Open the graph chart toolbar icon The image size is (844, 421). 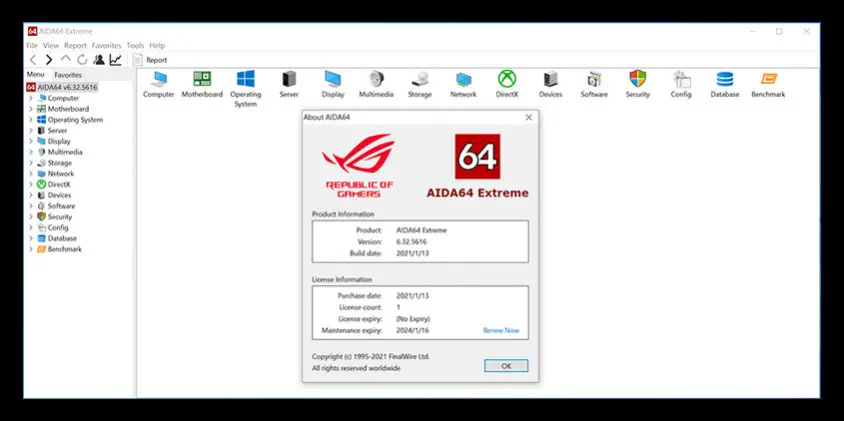116,60
